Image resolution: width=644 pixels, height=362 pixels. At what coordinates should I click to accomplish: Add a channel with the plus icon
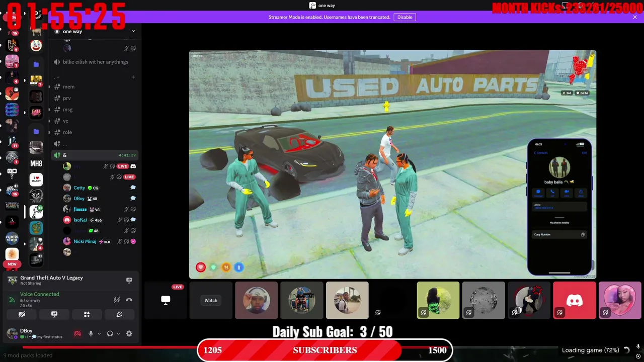[133, 77]
